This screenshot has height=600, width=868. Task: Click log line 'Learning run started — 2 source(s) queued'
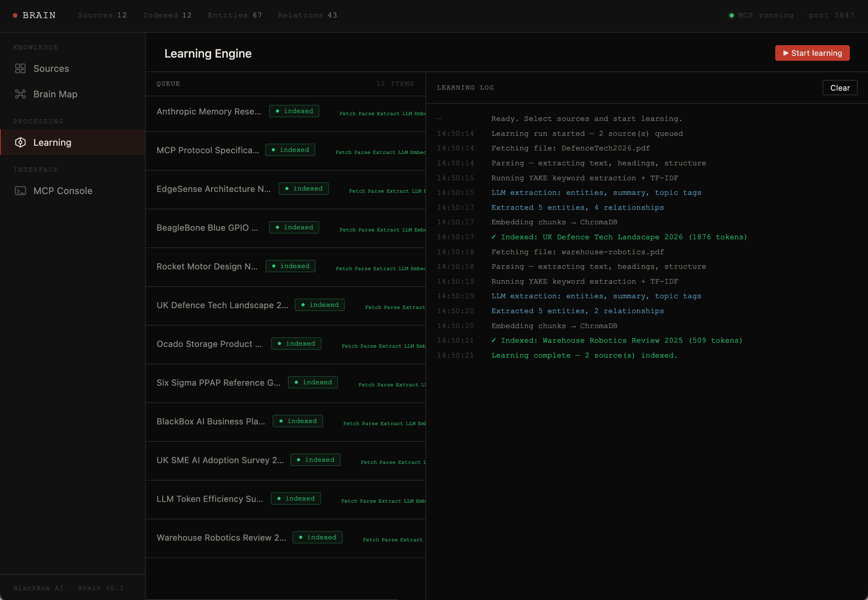(x=587, y=133)
